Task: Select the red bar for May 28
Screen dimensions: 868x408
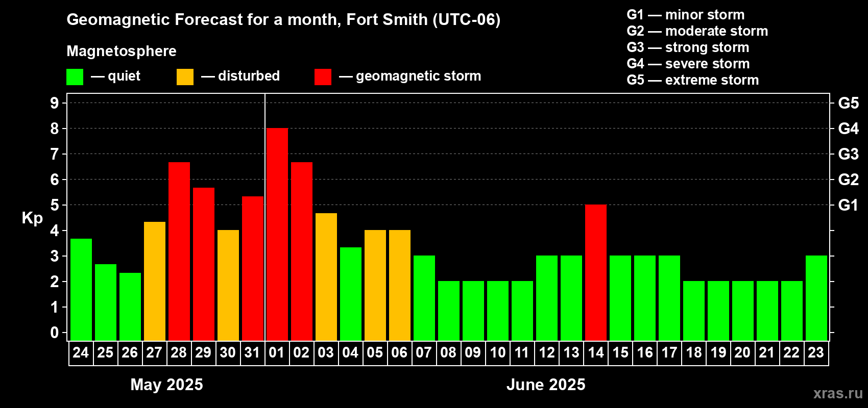Action: [x=179, y=251]
